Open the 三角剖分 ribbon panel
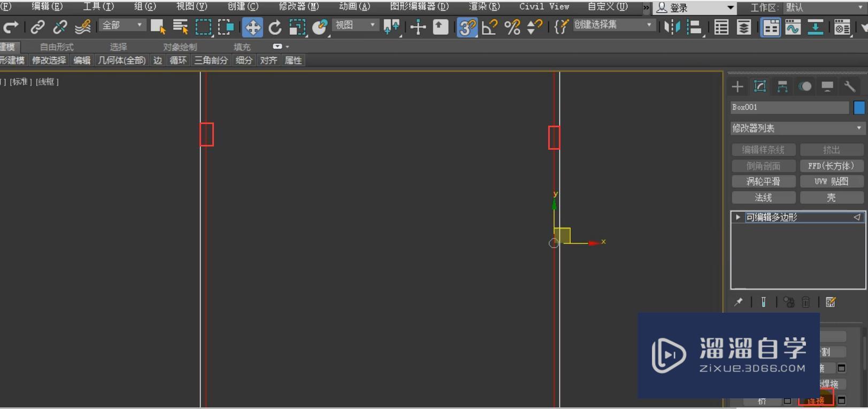This screenshot has width=868, height=409. (211, 60)
